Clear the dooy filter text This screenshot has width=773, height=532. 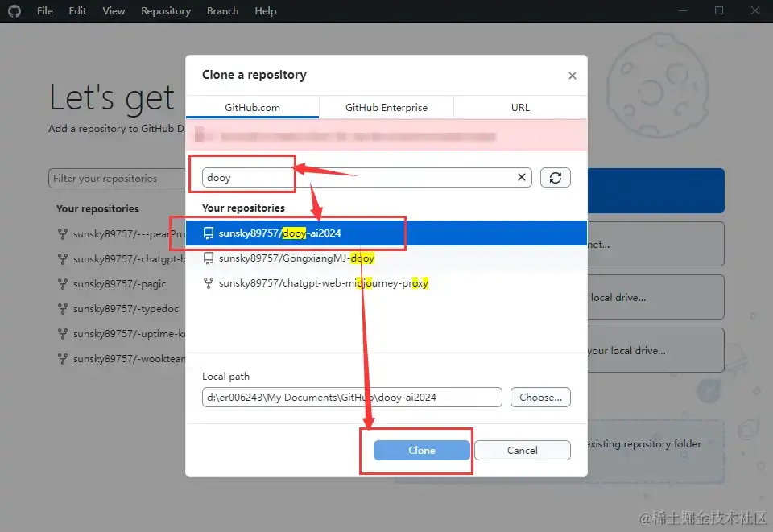point(522,177)
